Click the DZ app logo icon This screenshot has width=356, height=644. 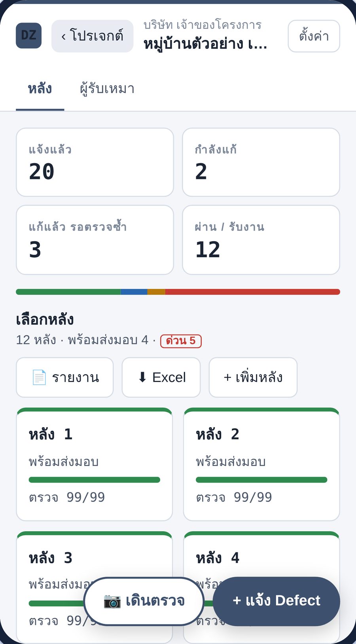28,36
